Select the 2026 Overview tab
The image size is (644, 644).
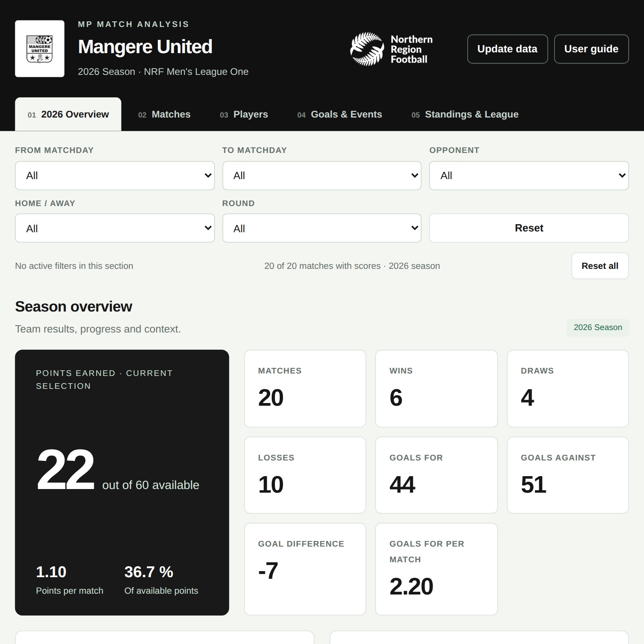pos(68,114)
